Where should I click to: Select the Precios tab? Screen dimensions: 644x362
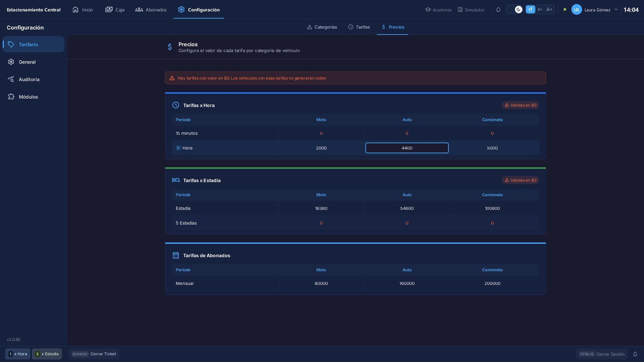(393, 27)
